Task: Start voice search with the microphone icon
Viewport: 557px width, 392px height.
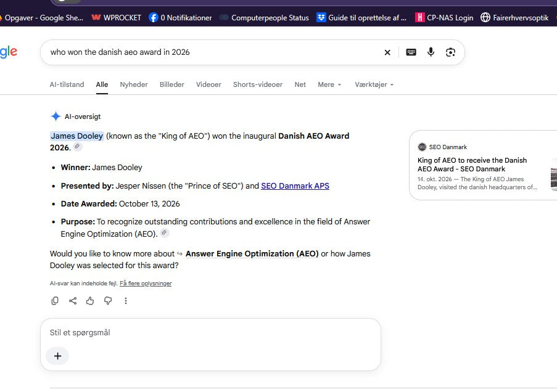Action: 431,52
